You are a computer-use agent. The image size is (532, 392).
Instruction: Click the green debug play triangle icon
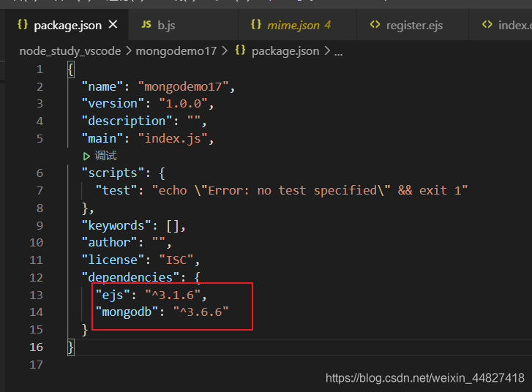(86, 157)
